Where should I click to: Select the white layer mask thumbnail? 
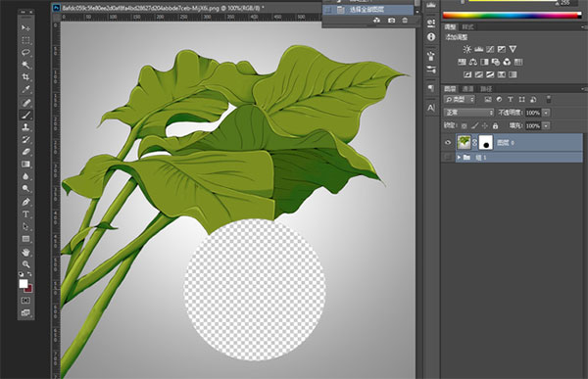(486, 142)
